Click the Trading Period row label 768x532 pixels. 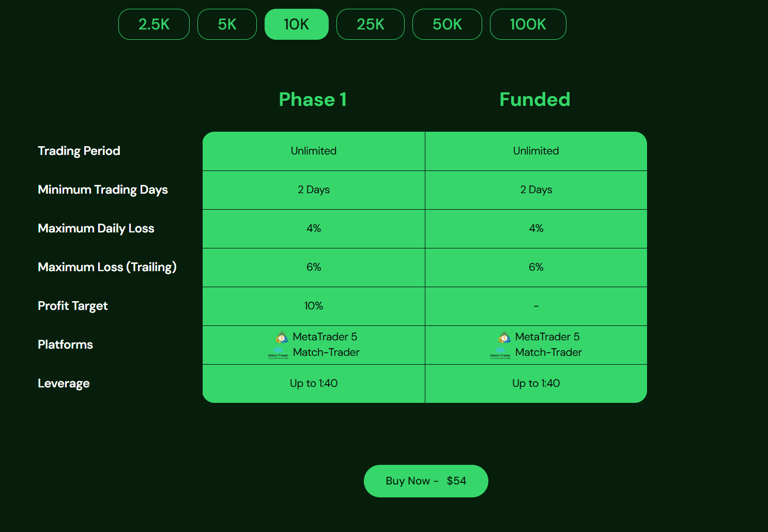pos(79,151)
